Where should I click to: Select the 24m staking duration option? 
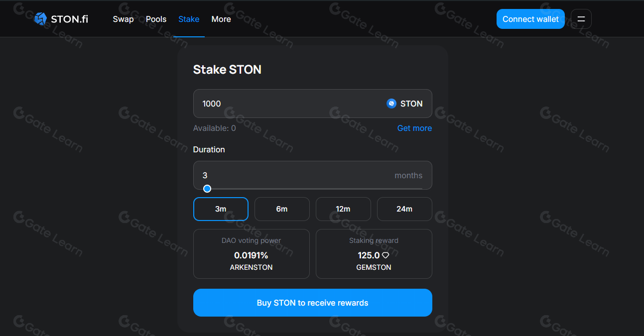coord(404,209)
